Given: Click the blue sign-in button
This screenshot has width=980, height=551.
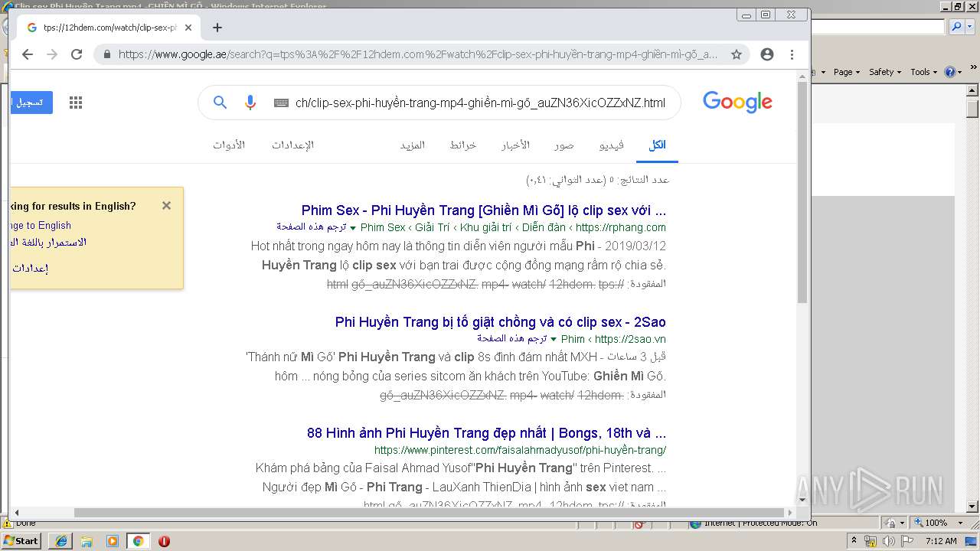Looking at the screenshot, I should [x=31, y=103].
